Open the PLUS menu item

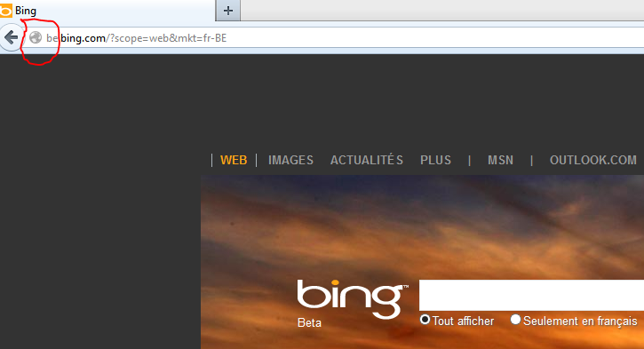[435, 160]
